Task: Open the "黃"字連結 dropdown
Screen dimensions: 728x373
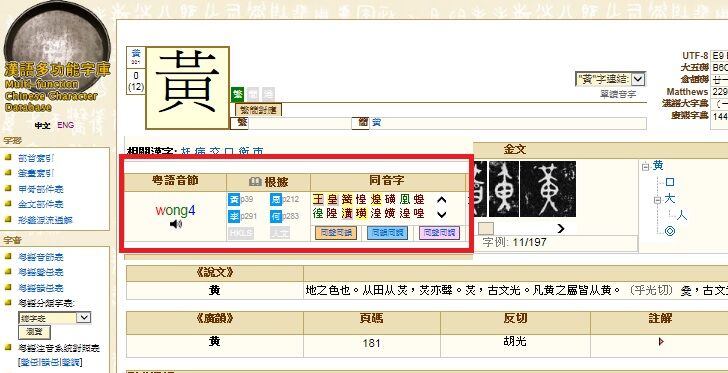Action: [x=610, y=79]
